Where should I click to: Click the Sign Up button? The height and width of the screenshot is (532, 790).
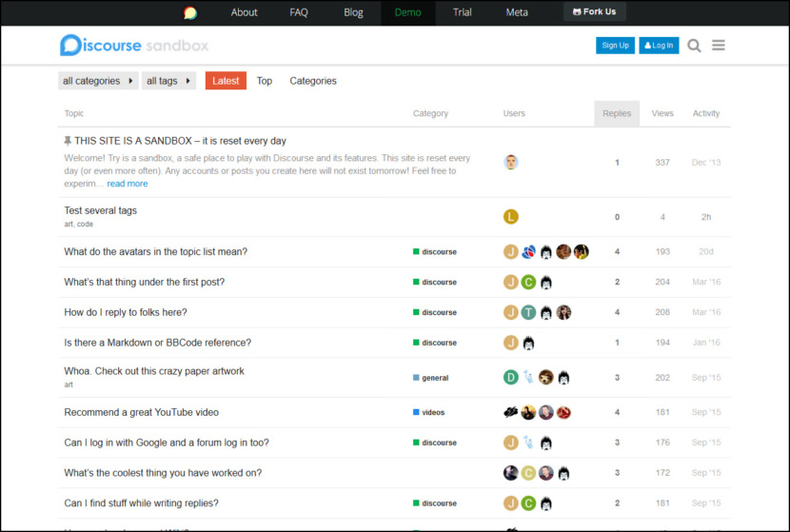click(615, 45)
